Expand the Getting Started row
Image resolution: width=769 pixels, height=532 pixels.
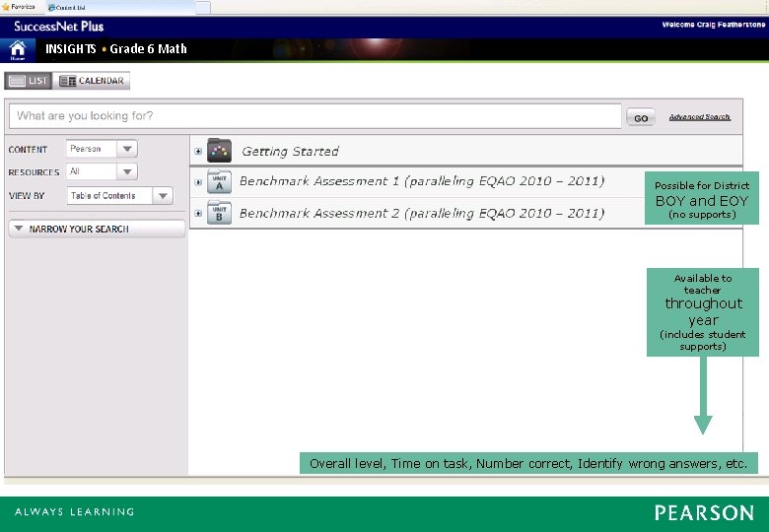point(197,152)
